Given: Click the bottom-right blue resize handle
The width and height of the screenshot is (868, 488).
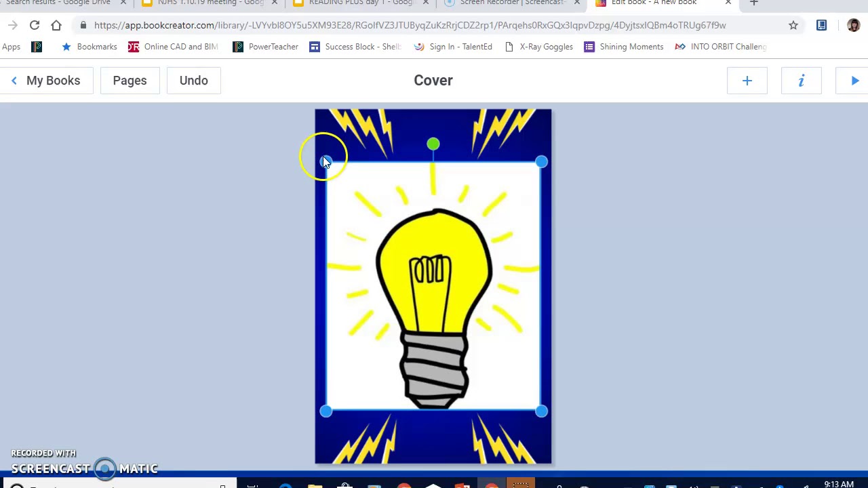Looking at the screenshot, I should 541,411.
